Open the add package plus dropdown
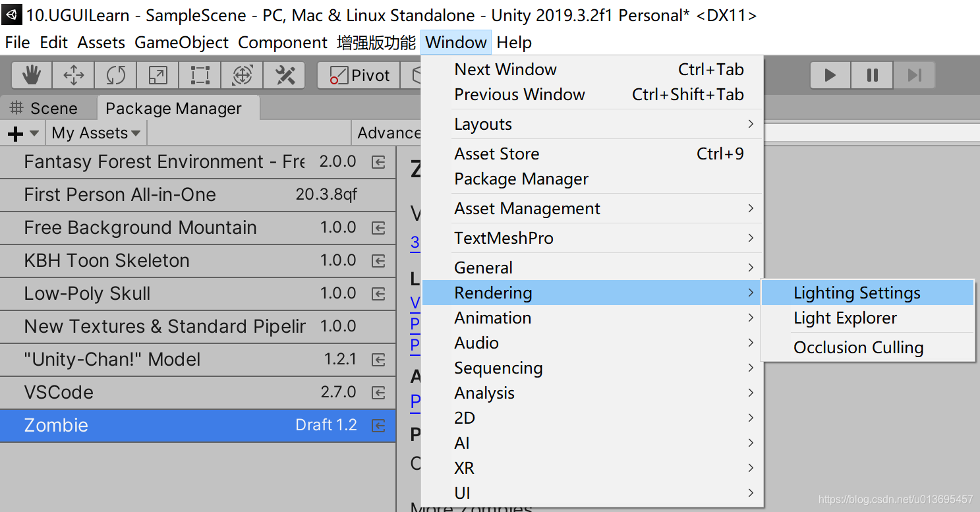The image size is (980, 512). pyautogui.click(x=23, y=133)
